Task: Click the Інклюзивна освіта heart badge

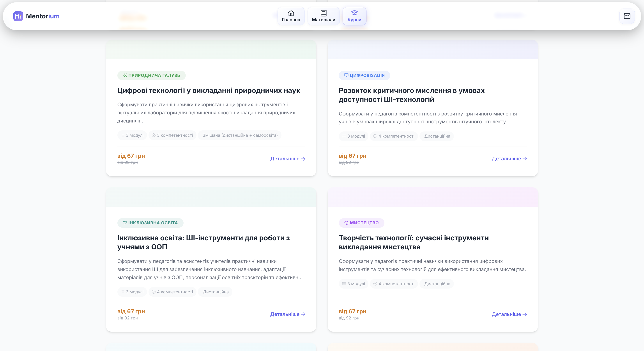Action: tap(150, 223)
